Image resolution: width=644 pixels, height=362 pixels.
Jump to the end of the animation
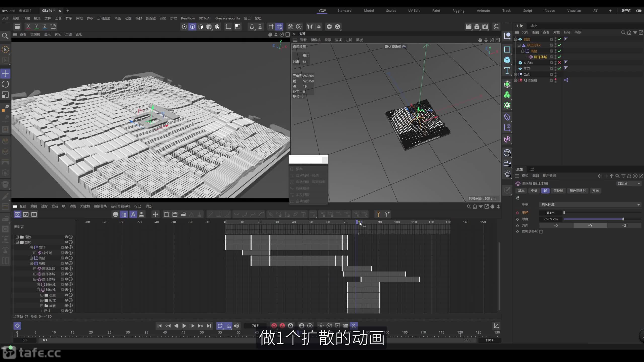tap(209, 326)
